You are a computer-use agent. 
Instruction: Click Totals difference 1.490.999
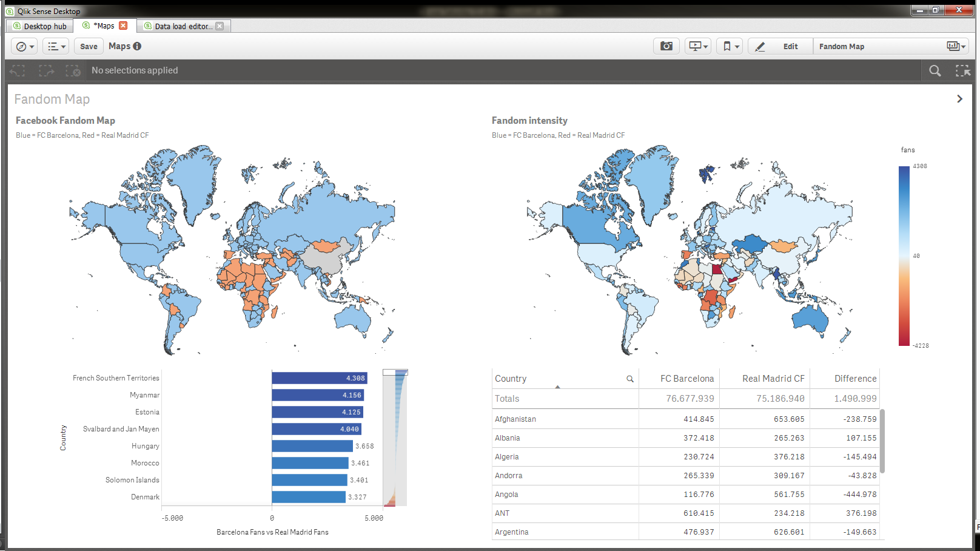855,399
